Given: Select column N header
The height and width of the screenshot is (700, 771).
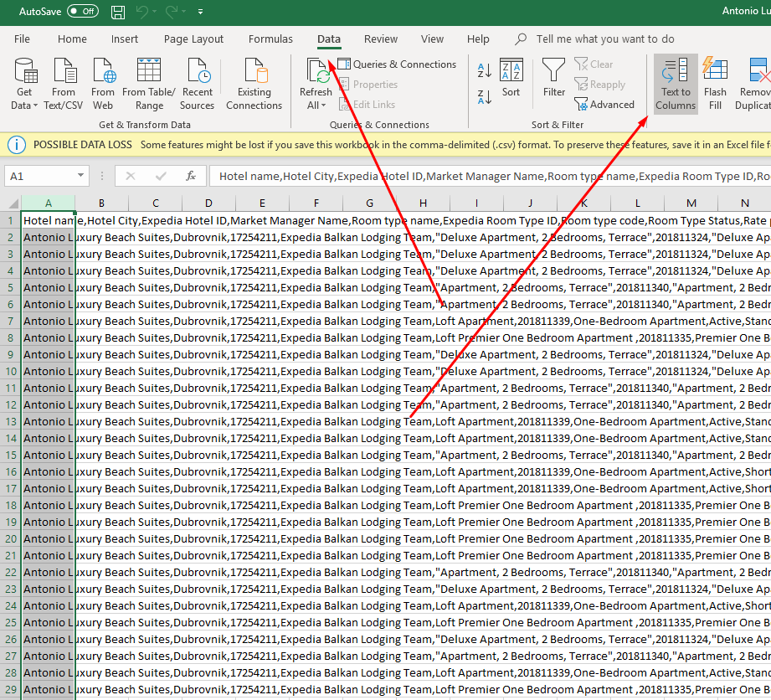Looking at the screenshot, I should point(744,203).
